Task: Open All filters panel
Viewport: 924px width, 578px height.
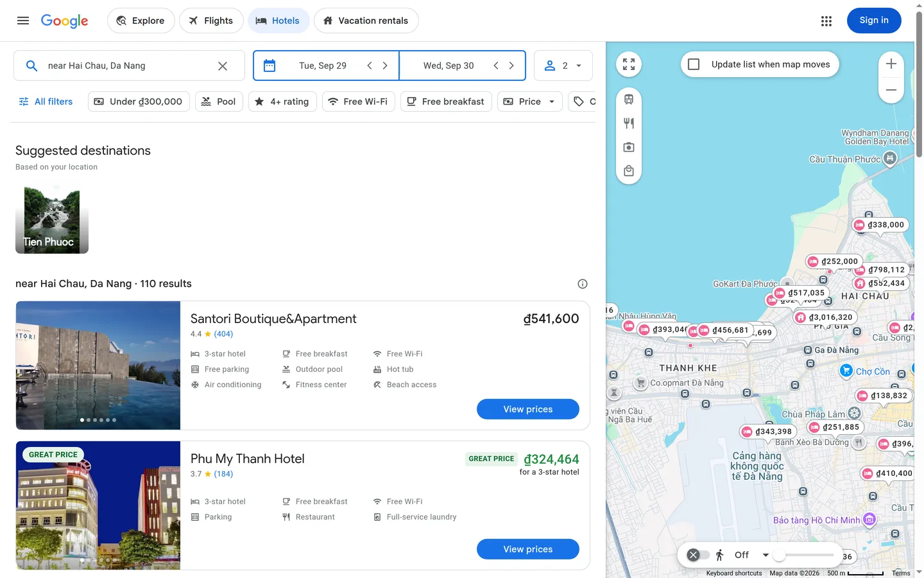Action: pyautogui.click(x=46, y=101)
